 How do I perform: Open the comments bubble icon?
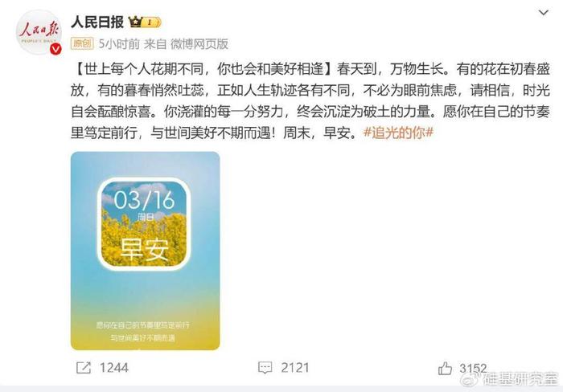[265, 368]
